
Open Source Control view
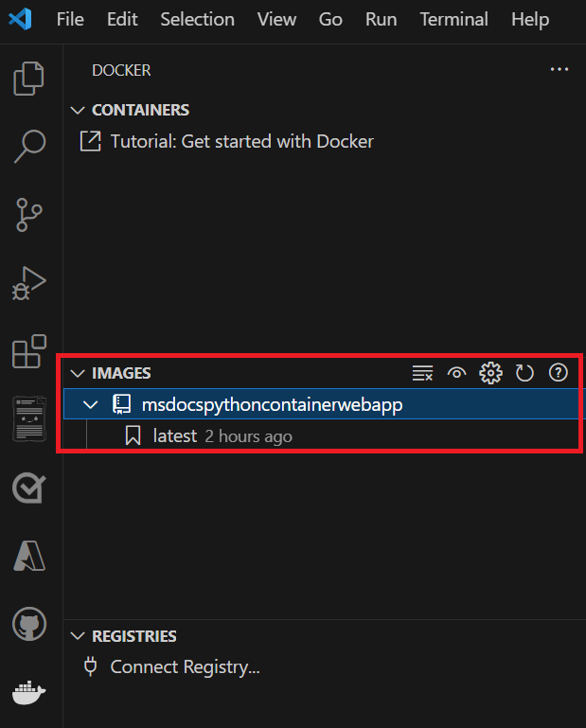point(29,215)
